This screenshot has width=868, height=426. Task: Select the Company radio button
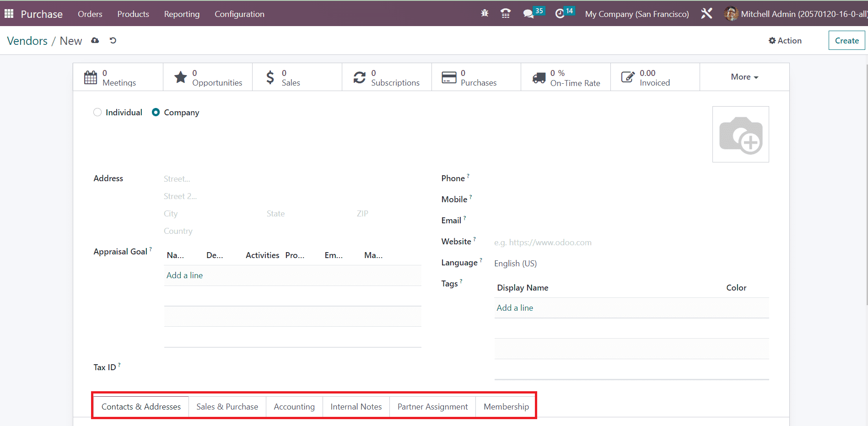click(x=156, y=113)
